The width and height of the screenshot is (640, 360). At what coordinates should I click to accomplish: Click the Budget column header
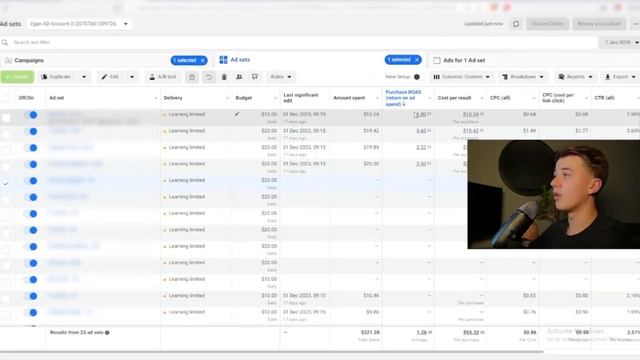(x=244, y=98)
